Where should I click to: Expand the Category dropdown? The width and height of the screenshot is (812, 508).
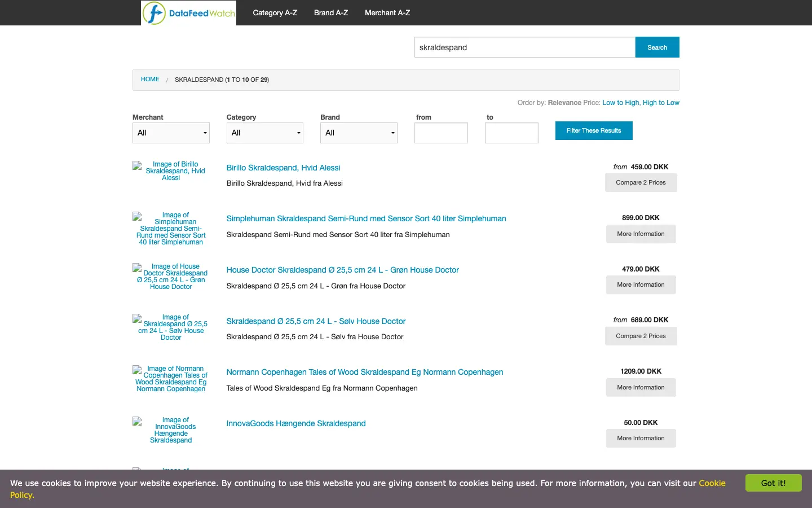(x=265, y=133)
